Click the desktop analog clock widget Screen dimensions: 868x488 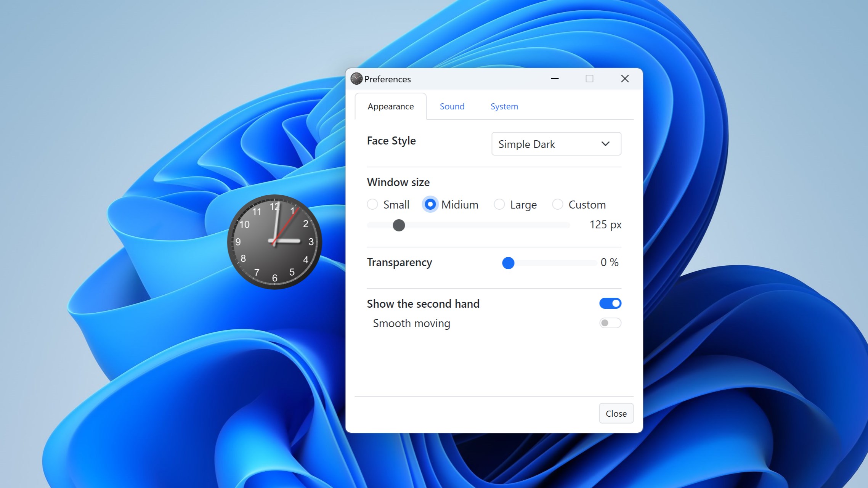pyautogui.click(x=274, y=242)
